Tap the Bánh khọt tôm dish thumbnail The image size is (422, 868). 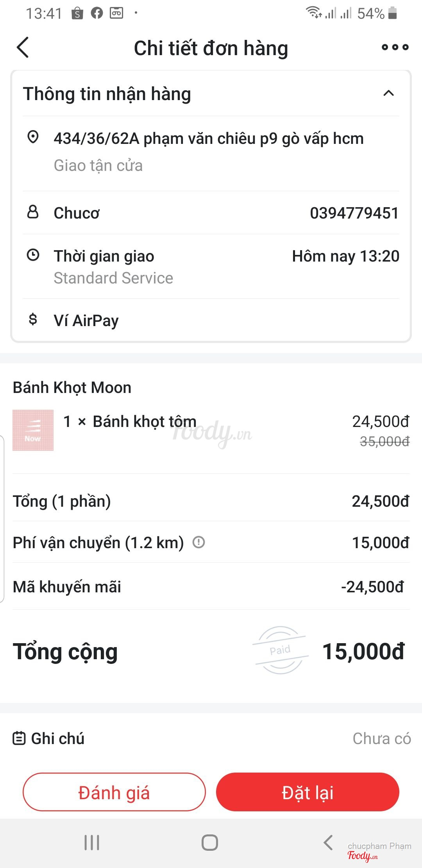pyautogui.click(x=33, y=430)
